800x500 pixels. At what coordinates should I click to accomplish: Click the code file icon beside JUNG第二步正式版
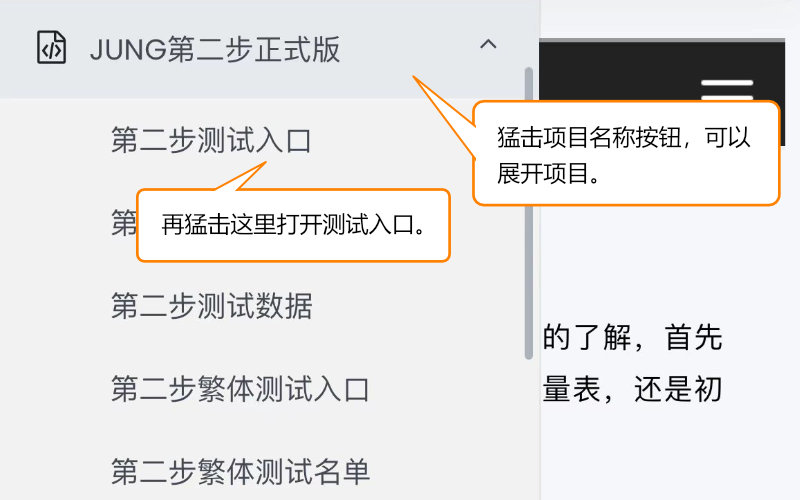coord(52,48)
